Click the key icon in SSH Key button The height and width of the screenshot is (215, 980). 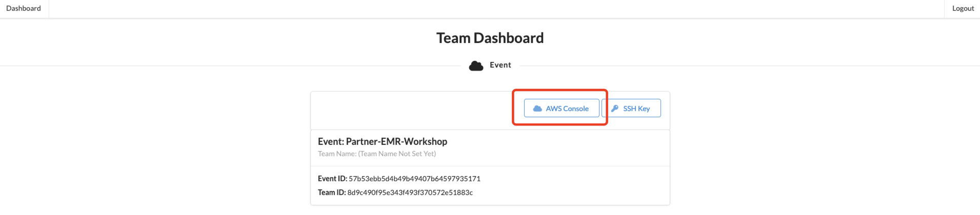point(614,109)
